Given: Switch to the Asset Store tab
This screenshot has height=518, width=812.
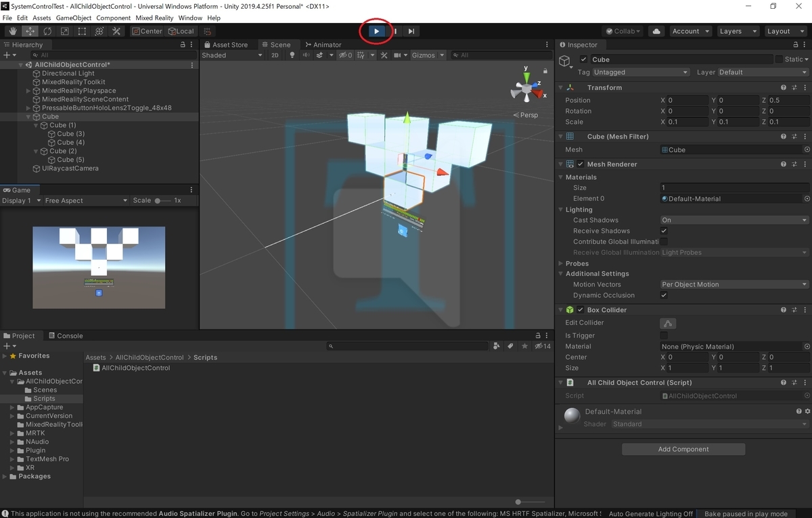Looking at the screenshot, I should click(x=226, y=45).
